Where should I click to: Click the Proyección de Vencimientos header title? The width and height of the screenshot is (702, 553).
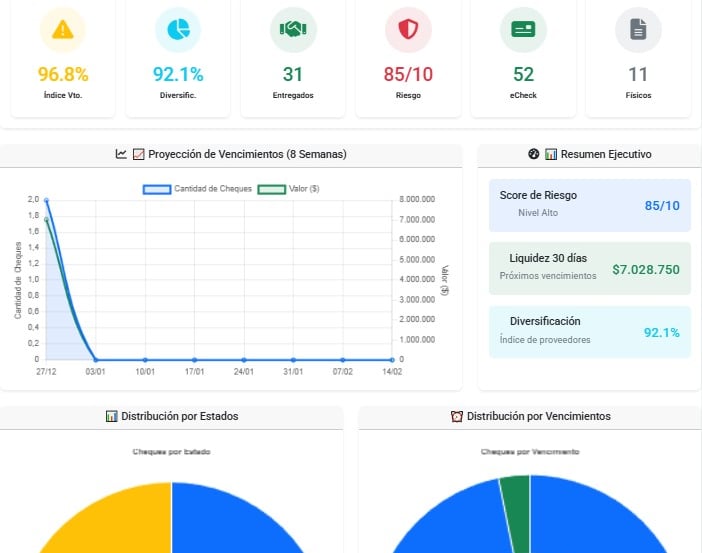[x=247, y=154]
